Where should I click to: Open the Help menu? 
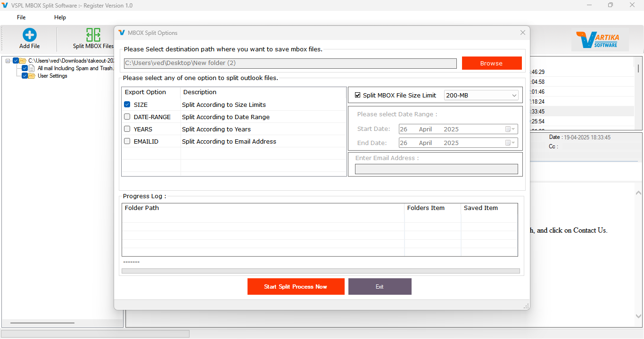point(60,17)
